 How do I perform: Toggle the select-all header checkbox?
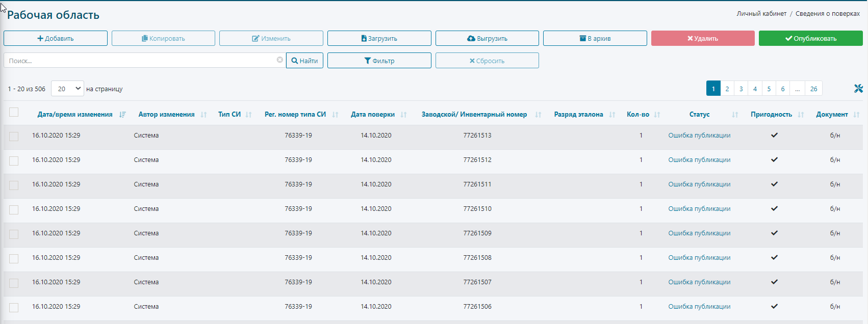click(14, 112)
